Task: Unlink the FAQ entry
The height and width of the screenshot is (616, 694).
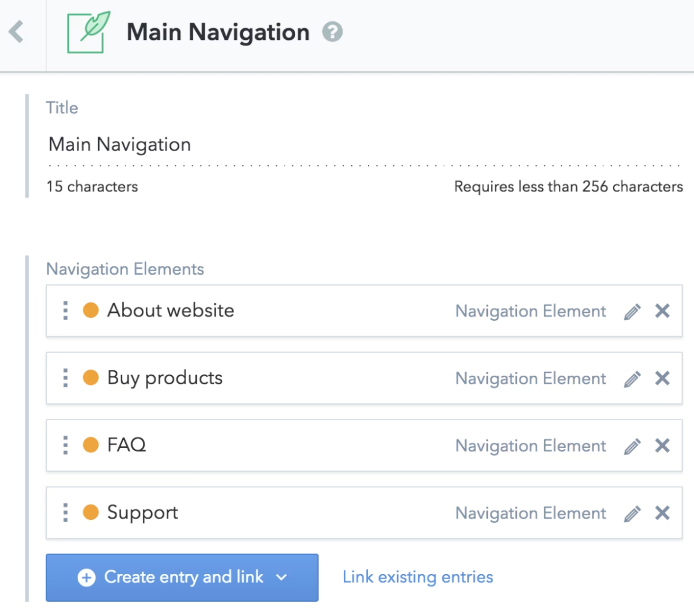Action: tap(663, 445)
